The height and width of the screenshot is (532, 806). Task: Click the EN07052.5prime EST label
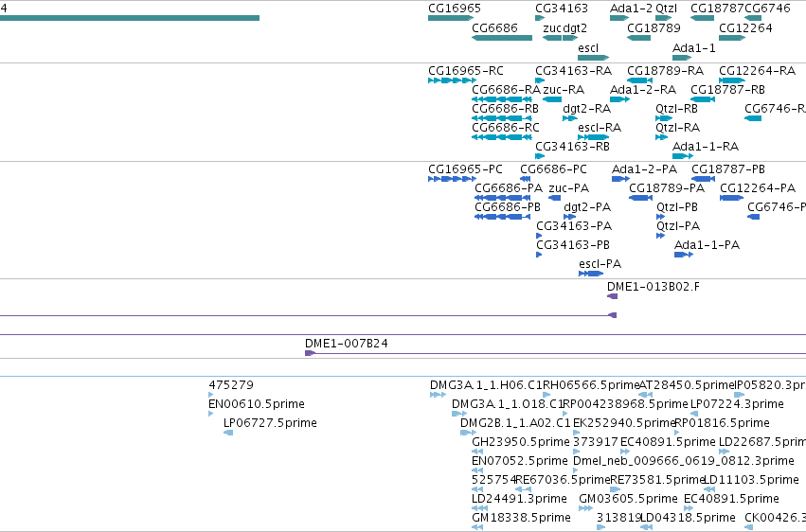[520, 461]
